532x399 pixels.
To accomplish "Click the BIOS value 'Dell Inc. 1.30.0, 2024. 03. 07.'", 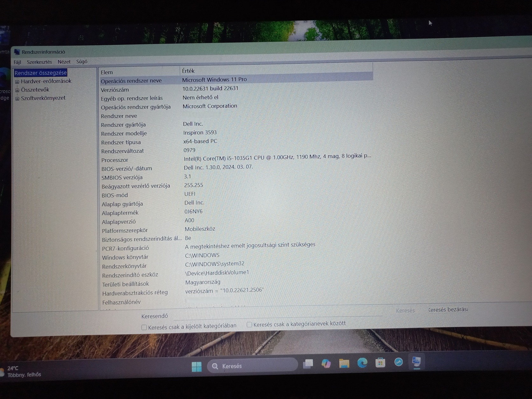I will [x=218, y=167].
